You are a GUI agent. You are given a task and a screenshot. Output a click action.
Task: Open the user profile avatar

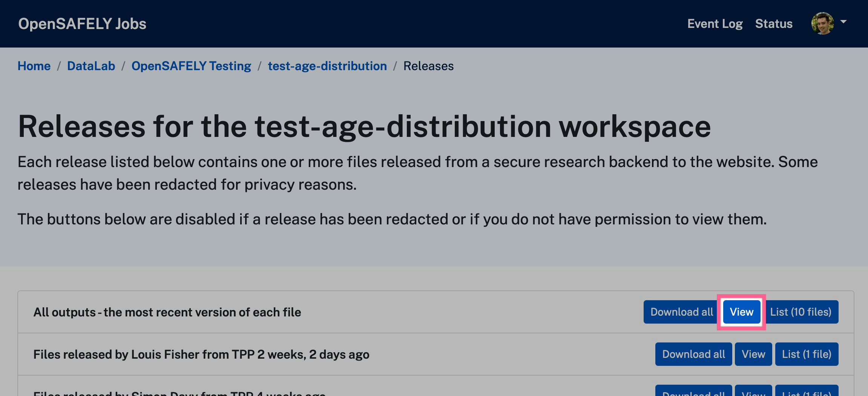[822, 23]
